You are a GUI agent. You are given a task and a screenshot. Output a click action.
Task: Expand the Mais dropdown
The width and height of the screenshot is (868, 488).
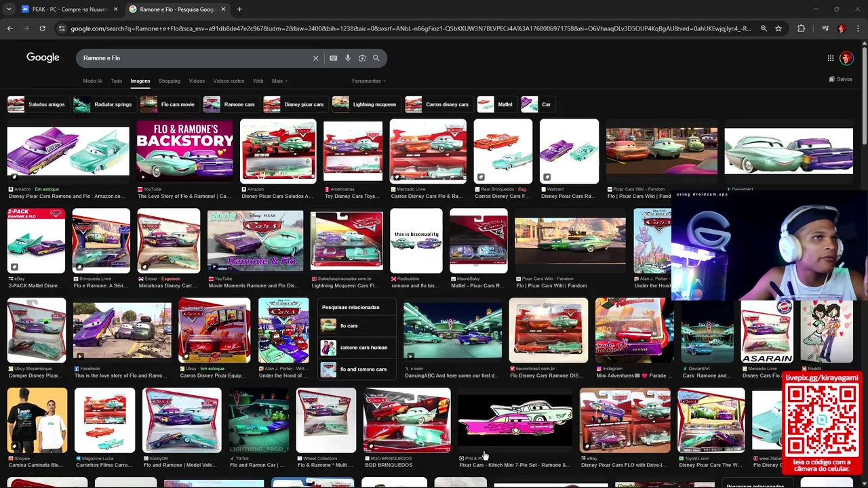tap(279, 81)
